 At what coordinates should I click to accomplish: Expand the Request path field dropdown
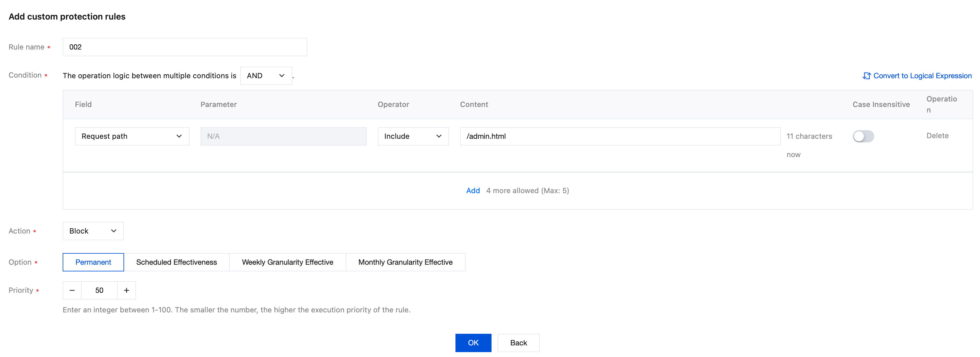[x=132, y=136]
